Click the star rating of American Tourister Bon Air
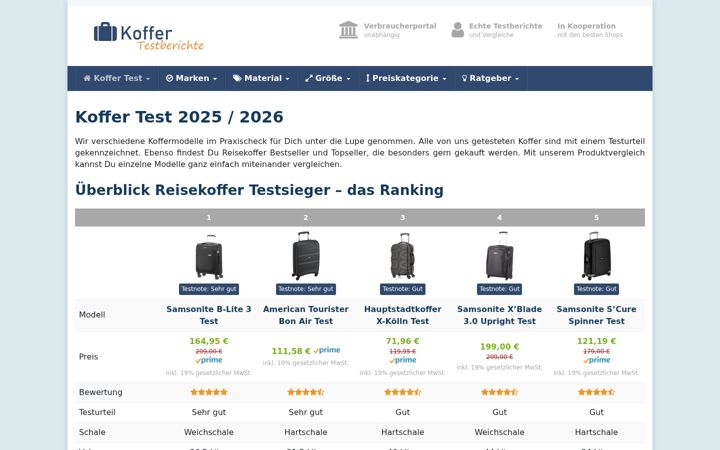The width and height of the screenshot is (720, 450). [x=306, y=392]
